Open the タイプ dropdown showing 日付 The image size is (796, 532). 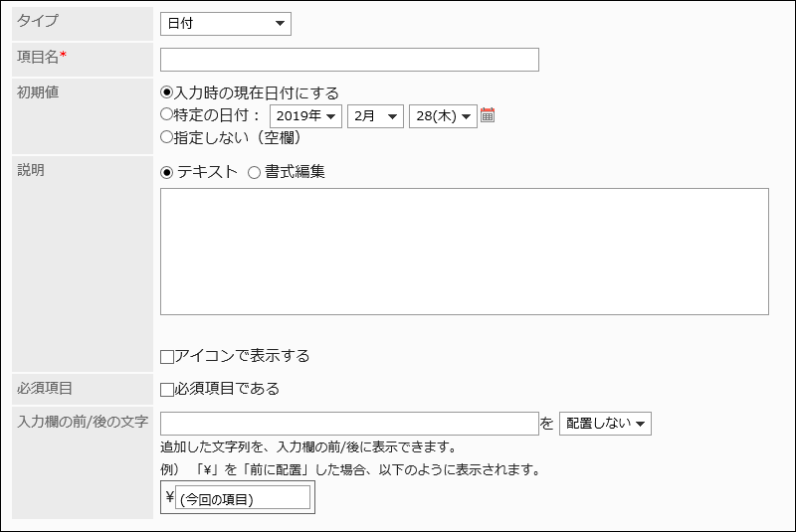[x=226, y=24]
